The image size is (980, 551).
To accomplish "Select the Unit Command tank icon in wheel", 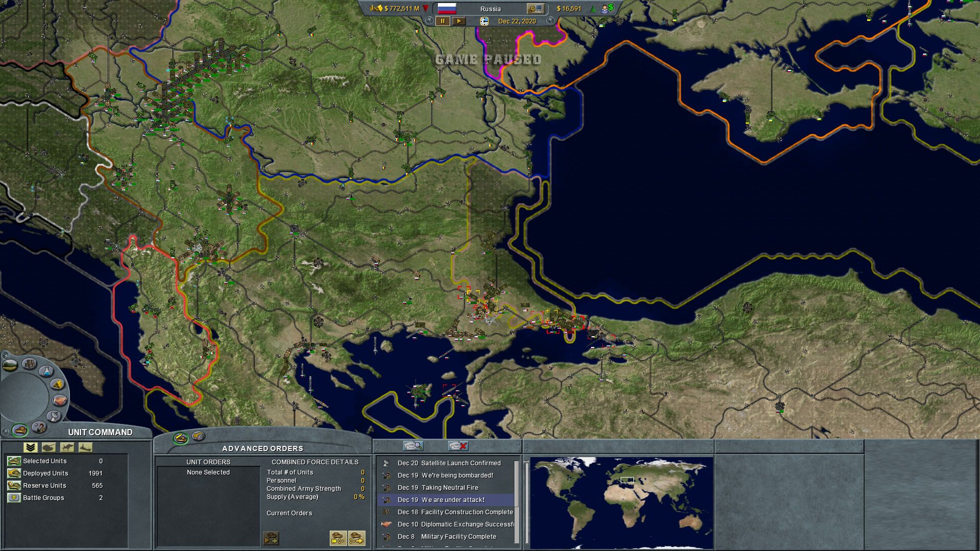I will tap(20, 431).
